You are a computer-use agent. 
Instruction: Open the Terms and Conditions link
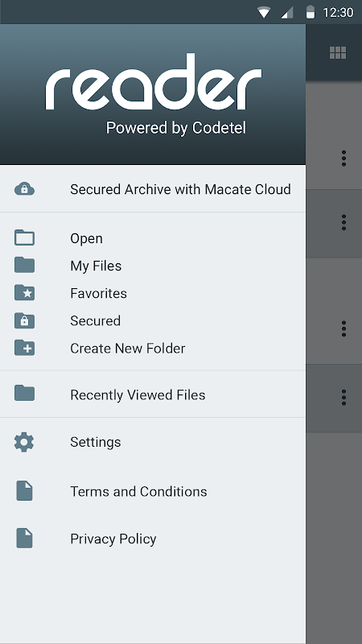tap(153, 491)
